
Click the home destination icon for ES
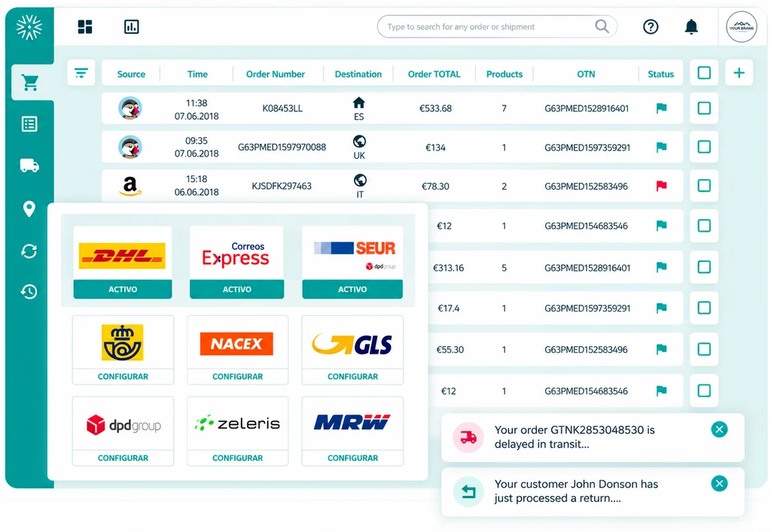pyautogui.click(x=359, y=102)
